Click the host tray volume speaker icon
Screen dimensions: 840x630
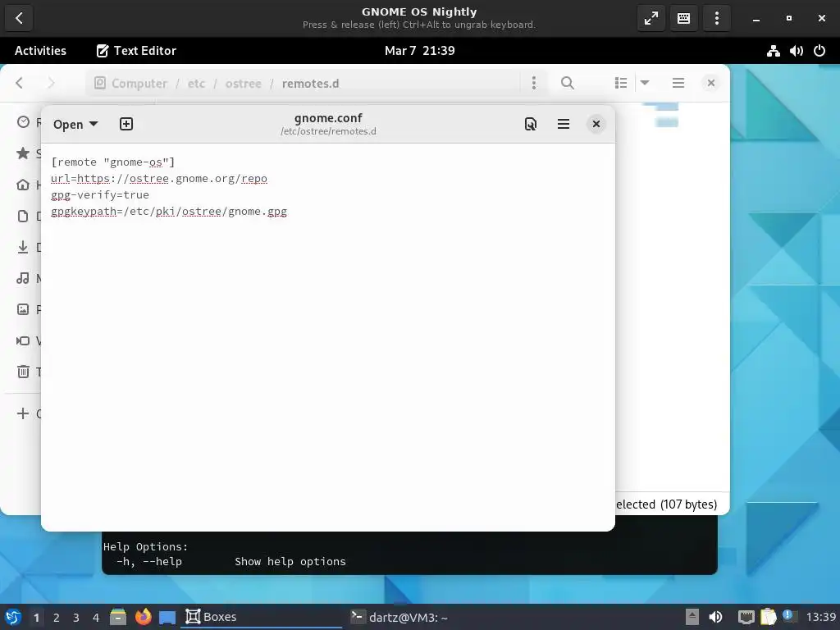pos(715,617)
